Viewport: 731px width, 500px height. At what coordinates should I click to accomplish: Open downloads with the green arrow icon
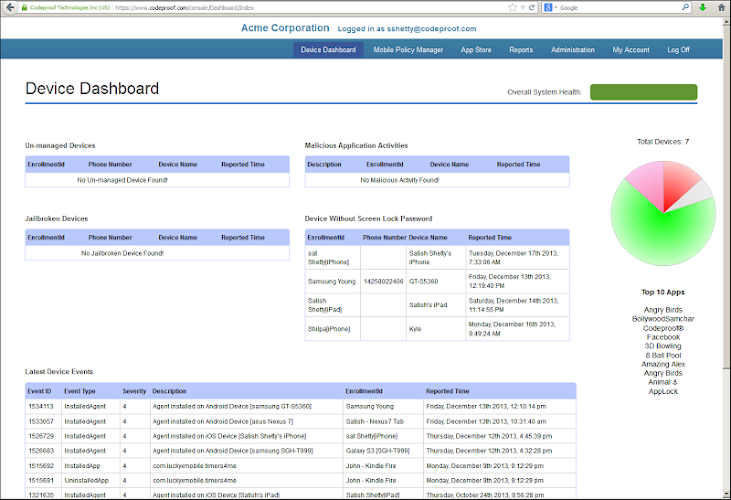click(x=703, y=7)
